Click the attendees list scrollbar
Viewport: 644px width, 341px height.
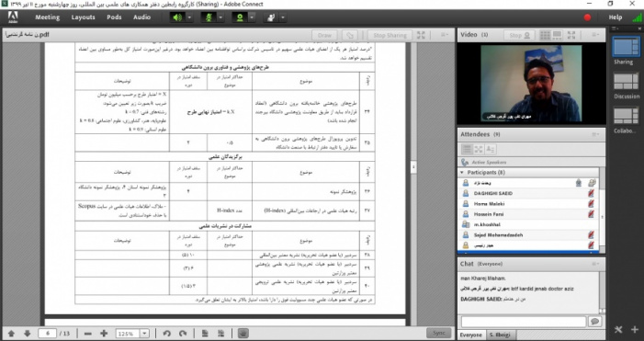602,210
